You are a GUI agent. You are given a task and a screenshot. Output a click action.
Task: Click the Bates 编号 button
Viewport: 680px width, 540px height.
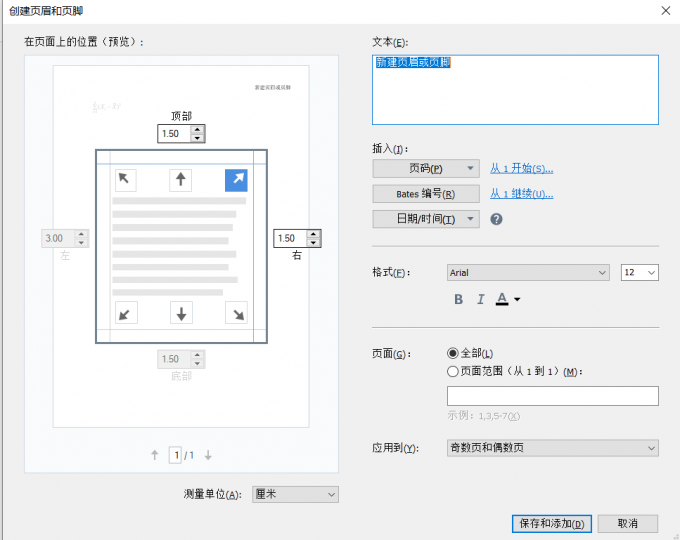click(426, 194)
